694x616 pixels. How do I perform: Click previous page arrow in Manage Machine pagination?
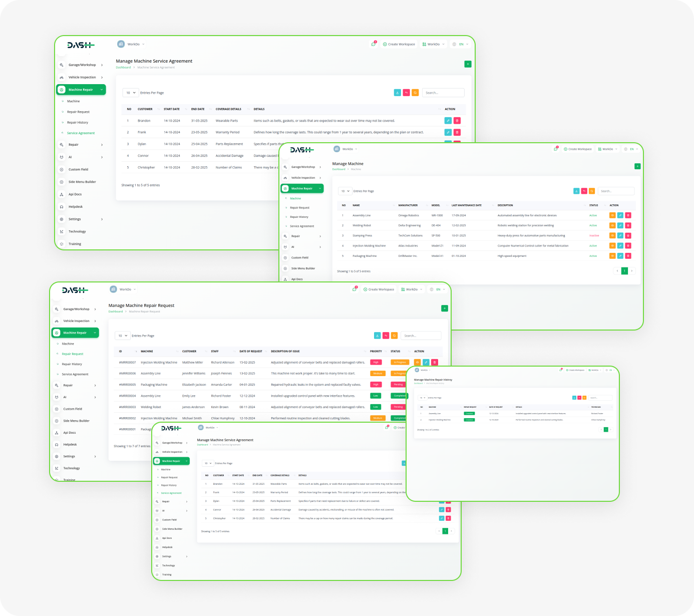617,271
